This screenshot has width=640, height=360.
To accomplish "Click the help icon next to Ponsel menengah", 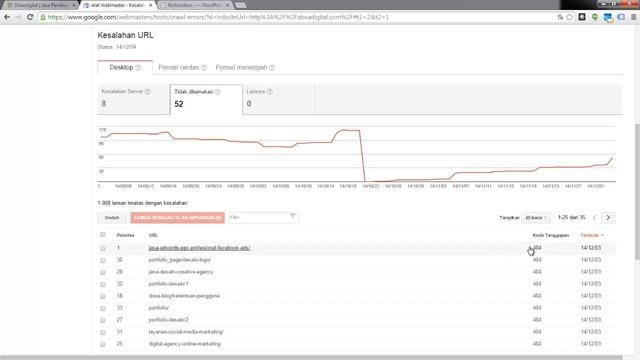I will [272, 68].
